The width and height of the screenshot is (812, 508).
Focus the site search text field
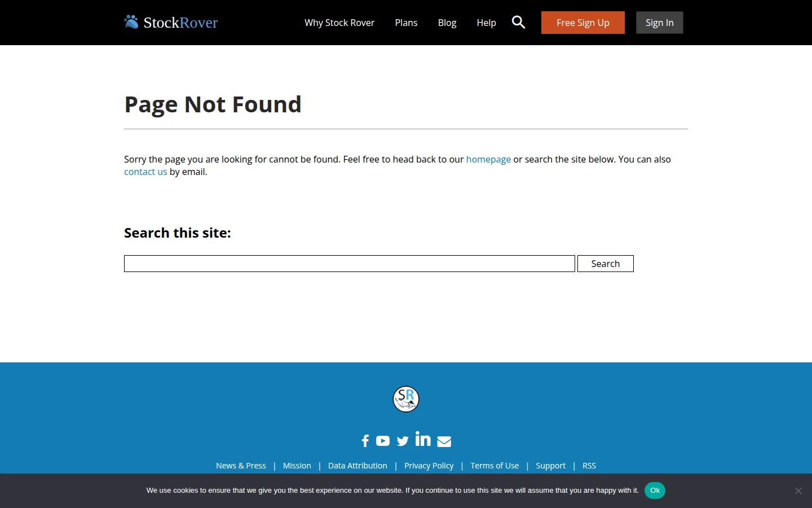point(350,264)
